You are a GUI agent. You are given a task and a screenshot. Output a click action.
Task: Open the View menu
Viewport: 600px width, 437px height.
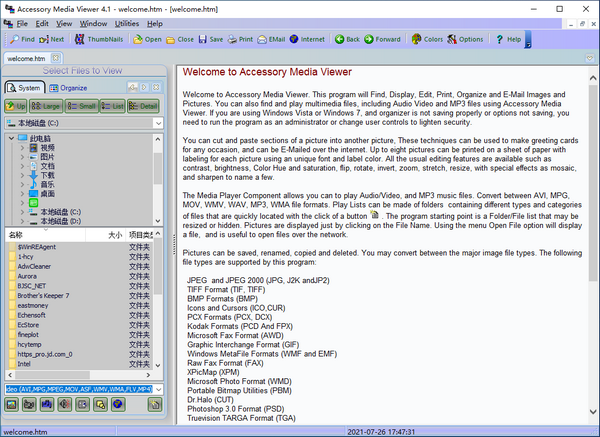click(x=64, y=24)
